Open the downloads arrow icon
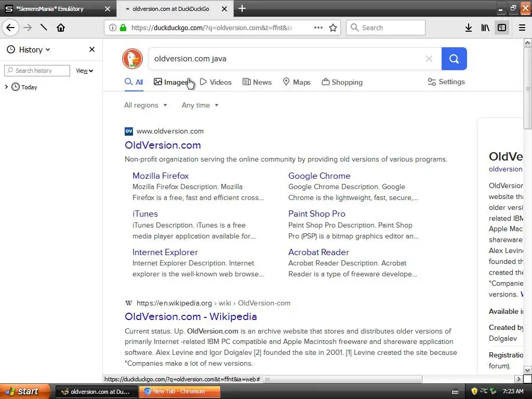 coord(469,28)
